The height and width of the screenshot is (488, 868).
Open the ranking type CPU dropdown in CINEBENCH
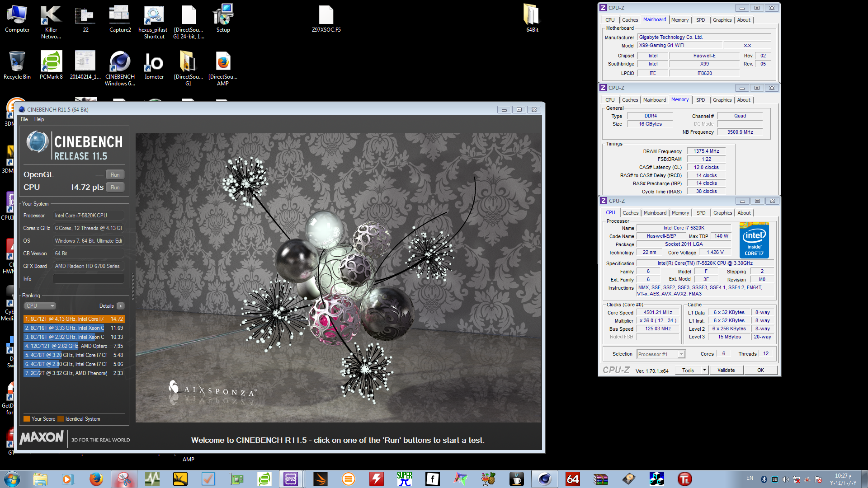[x=40, y=306]
